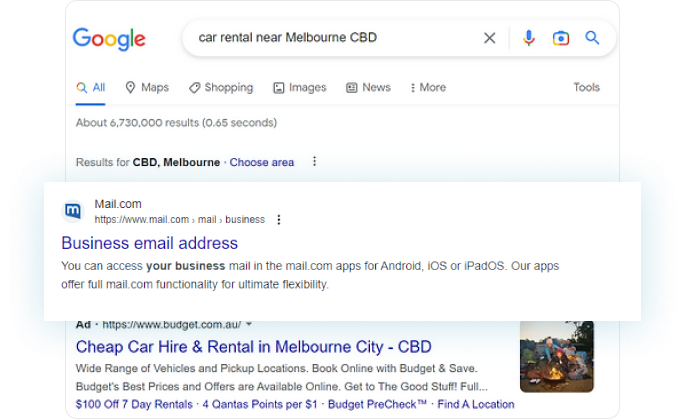
Task: Open the More tabs menu
Action: click(428, 87)
